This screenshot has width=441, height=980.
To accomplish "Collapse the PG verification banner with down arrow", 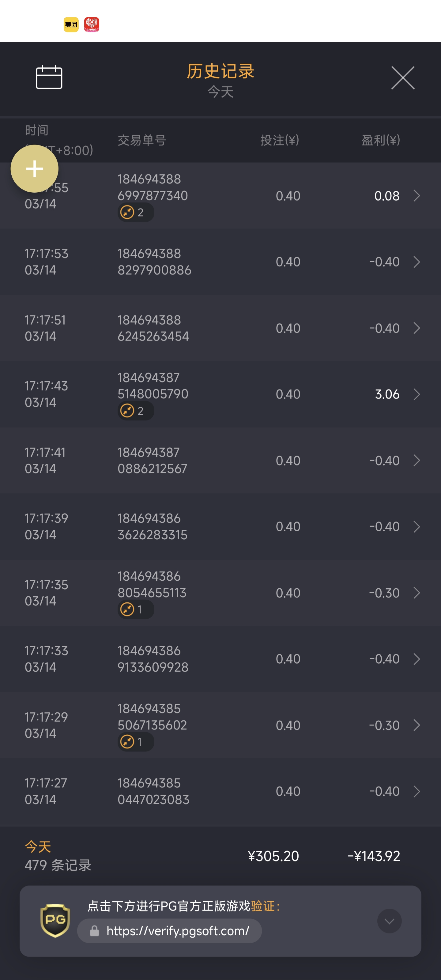I will click(389, 921).
